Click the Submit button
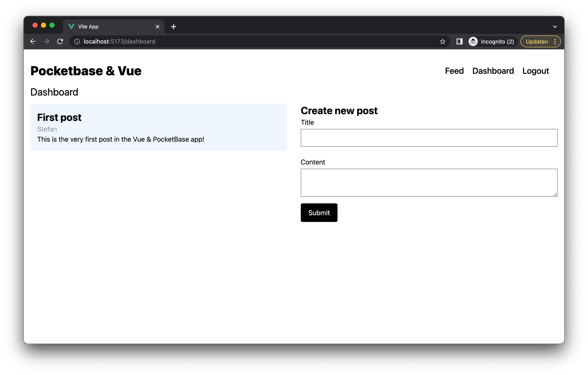Image resolution: width=588 pixels, height=375 pixels. click(319, 213)
